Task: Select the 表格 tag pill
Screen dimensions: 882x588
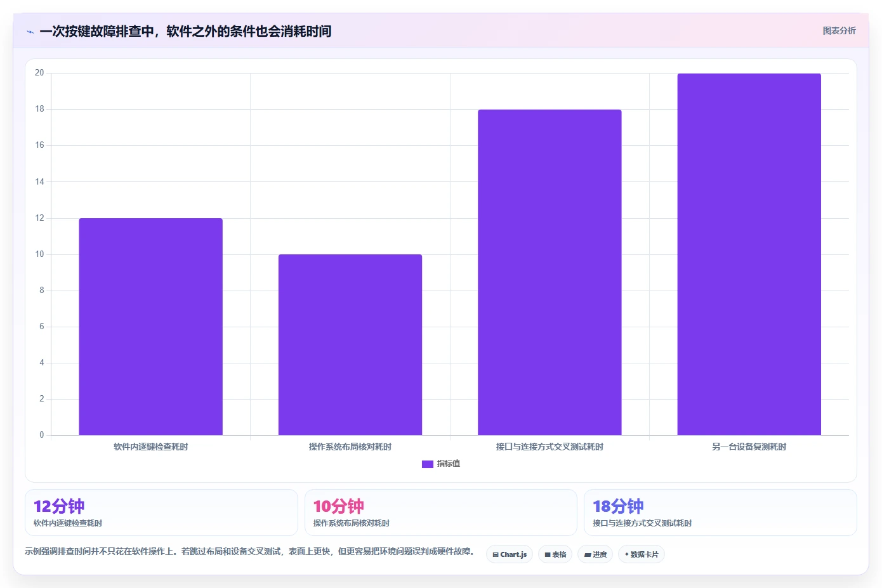Action: click(x=555, y=554)
